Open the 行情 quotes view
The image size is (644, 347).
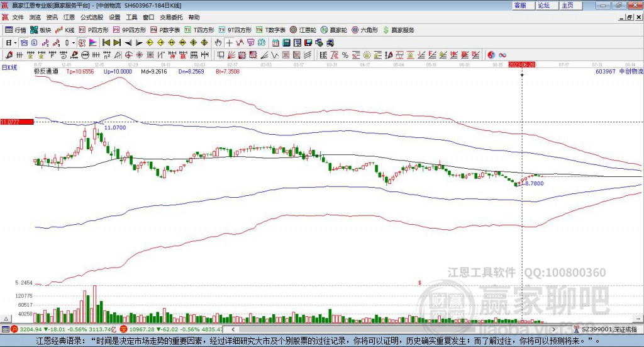[x=16, y=30]
